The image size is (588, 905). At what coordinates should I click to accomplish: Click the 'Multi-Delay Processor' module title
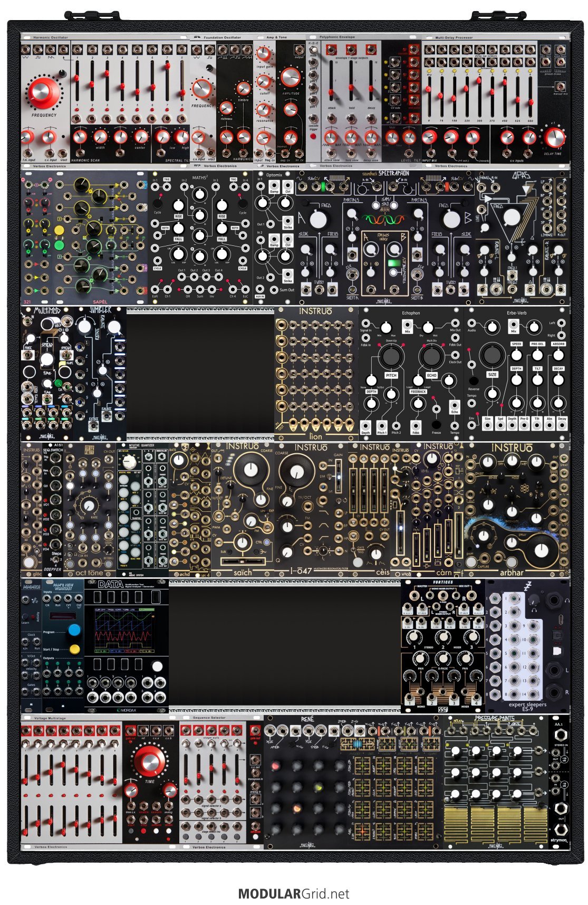coord(454,37)
